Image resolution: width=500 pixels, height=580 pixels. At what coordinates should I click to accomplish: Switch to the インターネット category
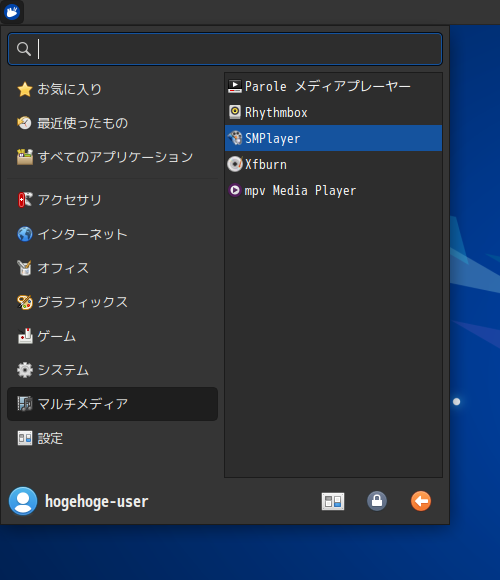(x=112, y=234)
